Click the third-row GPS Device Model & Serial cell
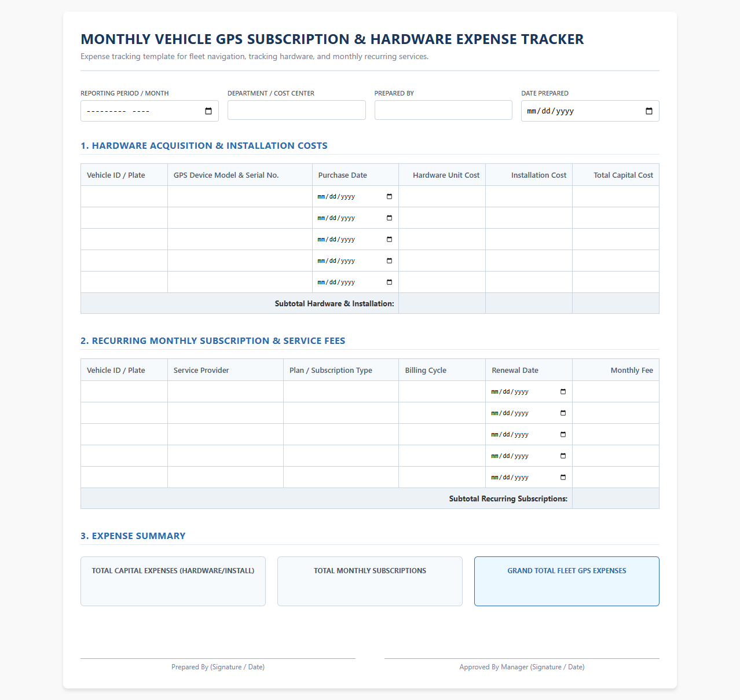Viewport: 740px width, 700px height. 240,240
